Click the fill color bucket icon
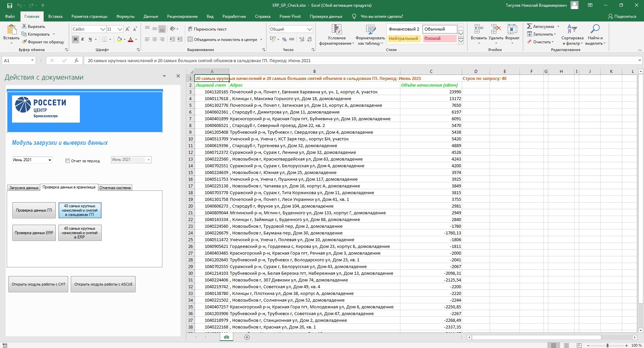 coord(119,39)
